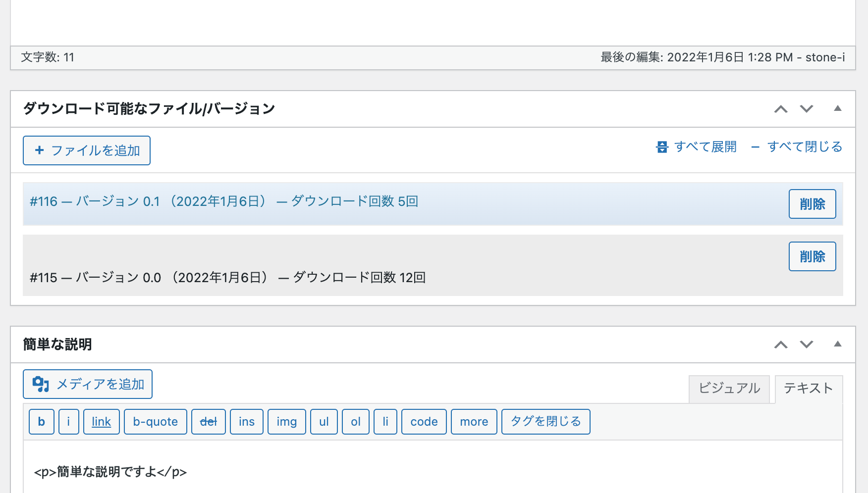This screenshot has height=493, width=868.
Task: Insert img image tag
Action: tap(287, 422)
